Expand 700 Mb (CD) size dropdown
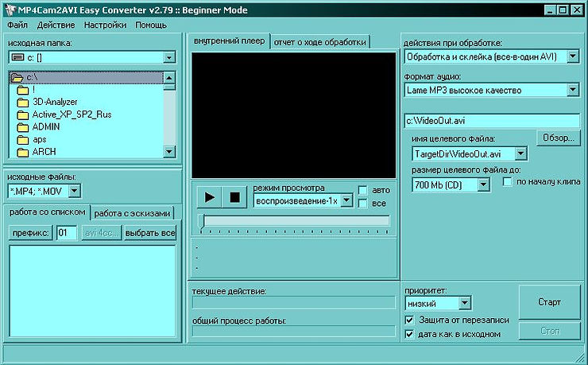 point(483,184)
